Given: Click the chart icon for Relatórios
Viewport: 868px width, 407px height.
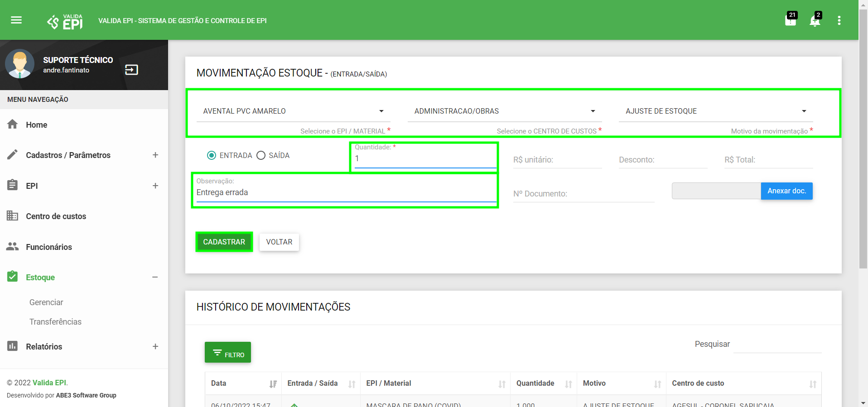Looking at the screenshot, I should (x=13, y=346).
